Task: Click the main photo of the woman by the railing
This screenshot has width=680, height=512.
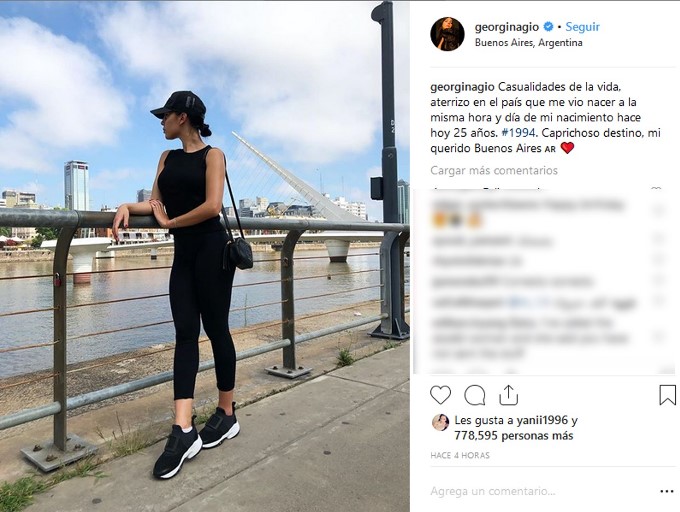Action: pos(205,257)
